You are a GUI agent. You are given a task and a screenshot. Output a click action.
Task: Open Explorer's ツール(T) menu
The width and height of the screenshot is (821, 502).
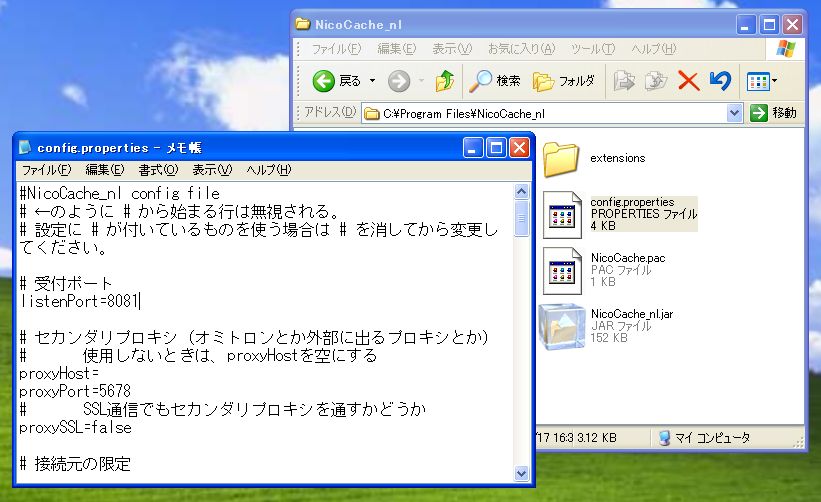click(x=593, y=49)
